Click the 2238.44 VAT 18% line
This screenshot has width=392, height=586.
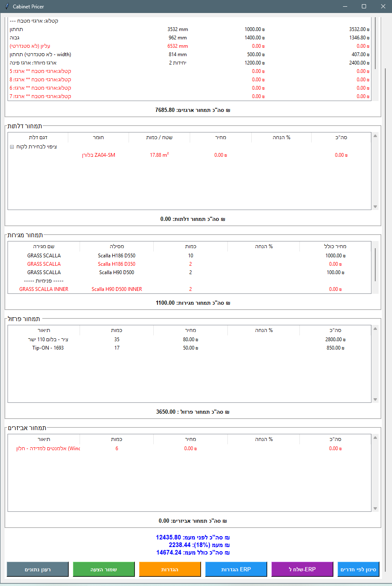pos(199,545)
